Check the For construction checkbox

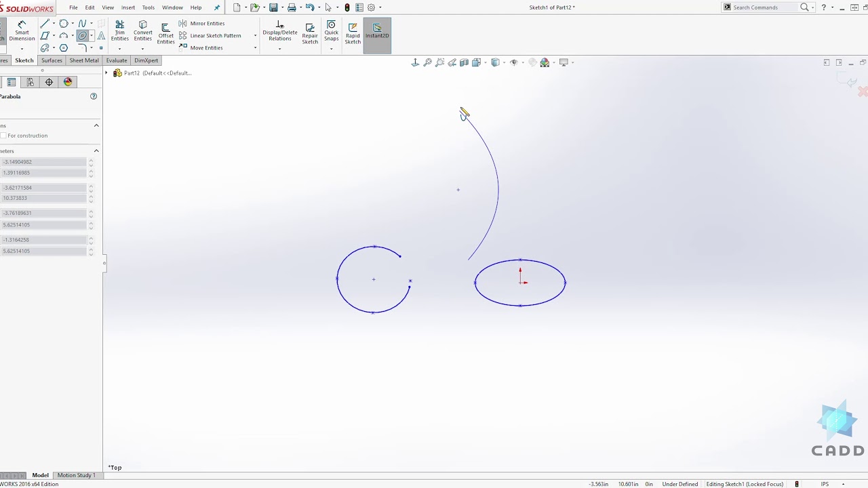(3, 136)
